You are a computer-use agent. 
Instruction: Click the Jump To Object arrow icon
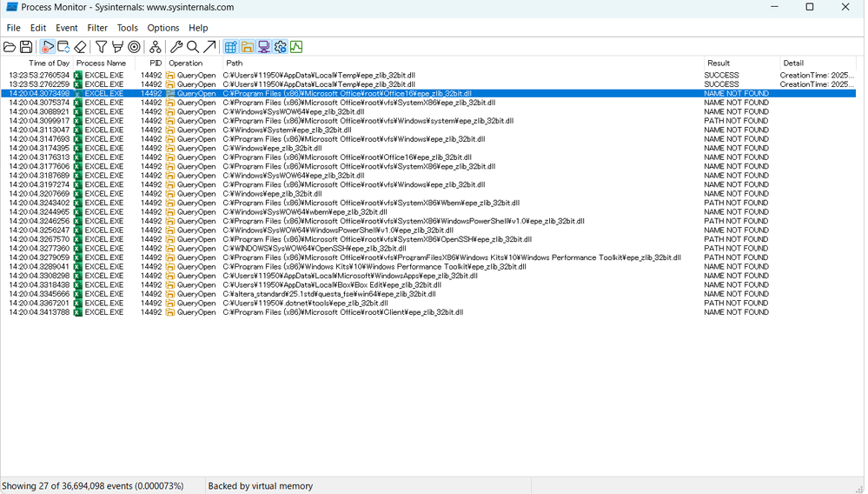[x=209, y=47]
